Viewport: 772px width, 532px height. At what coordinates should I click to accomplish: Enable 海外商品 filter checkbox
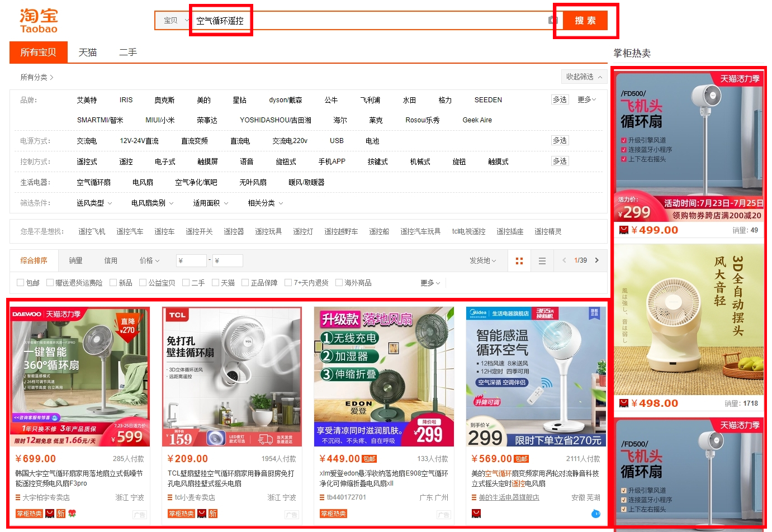339,283
